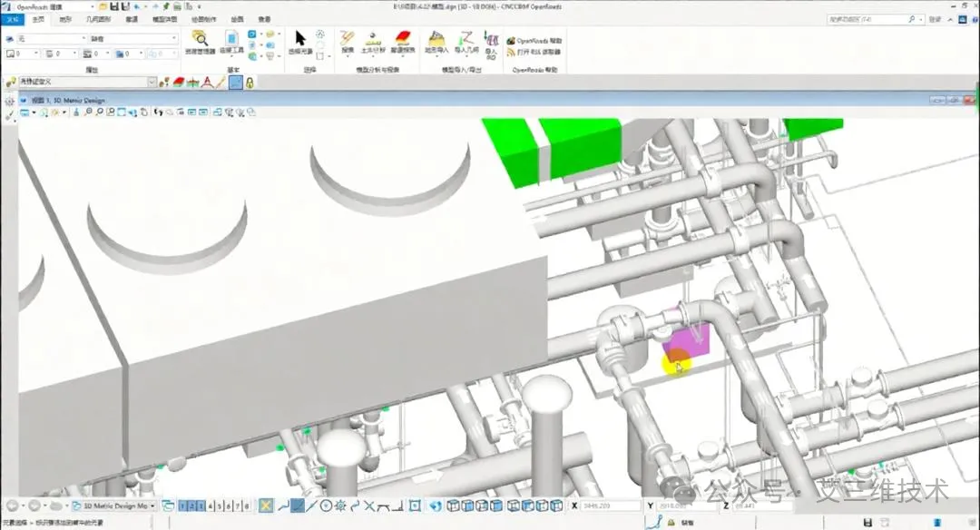Screen dimensions: 980x530
Task: Click the undo arrow in quick access bar
Action: point(137,6)
